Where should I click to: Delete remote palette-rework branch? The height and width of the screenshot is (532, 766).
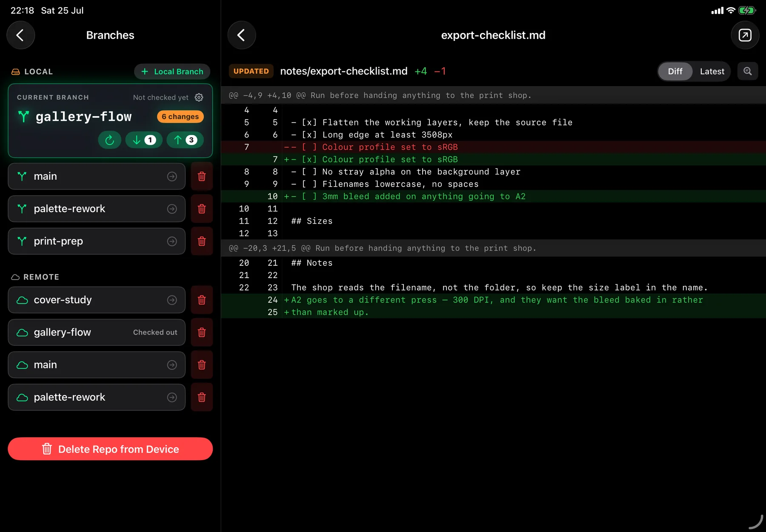(x=202, y=397)
